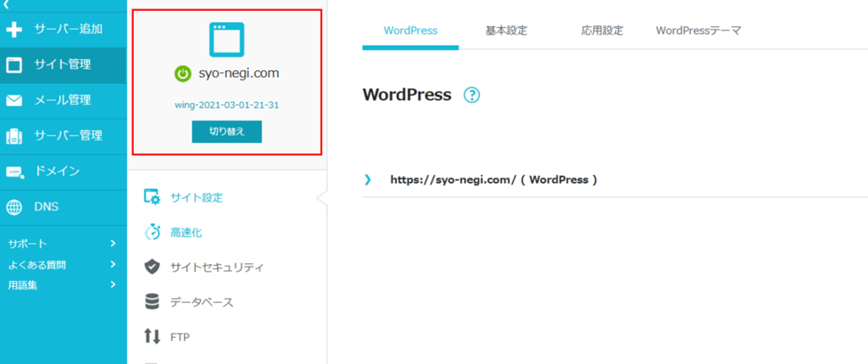Expand the よくある質問 sidebar section
This screenshot has width=868, height=364.
point(113,265)
